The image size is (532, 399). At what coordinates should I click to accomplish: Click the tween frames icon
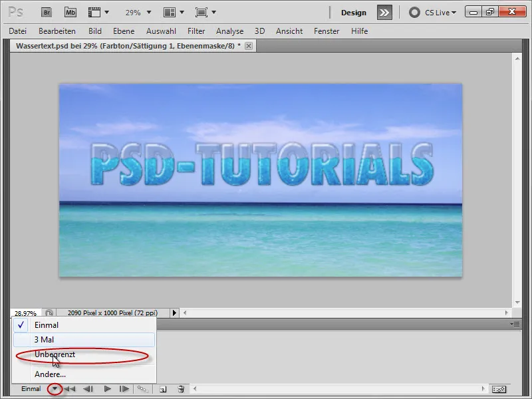coord(143,389)
